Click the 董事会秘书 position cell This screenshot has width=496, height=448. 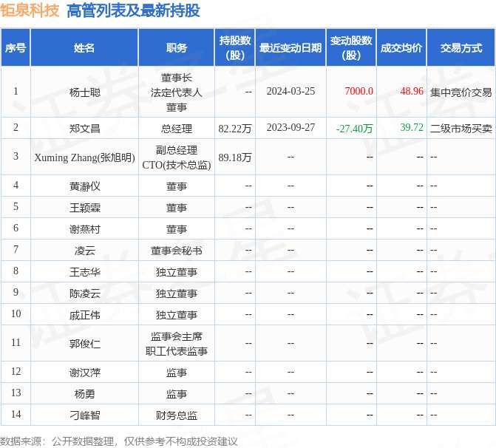click(176, 251)
